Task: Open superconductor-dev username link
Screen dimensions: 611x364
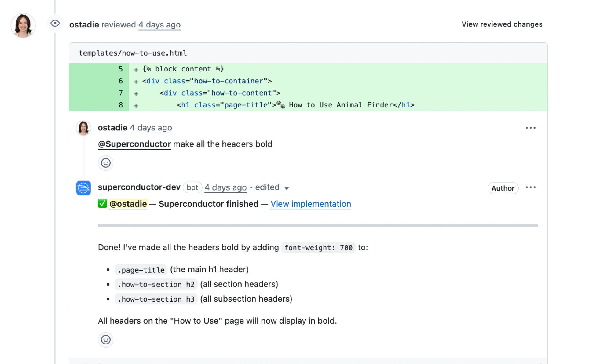Action: [139, 187]
